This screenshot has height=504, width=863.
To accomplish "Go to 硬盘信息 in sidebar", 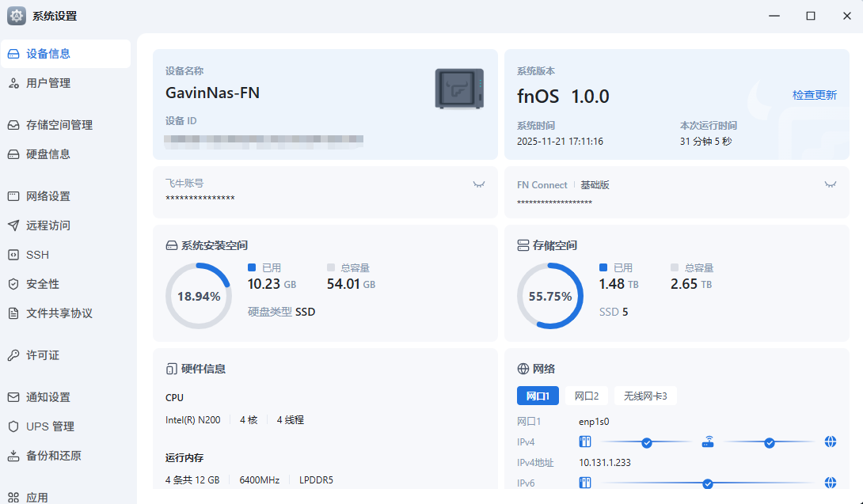I will point(66,154).
